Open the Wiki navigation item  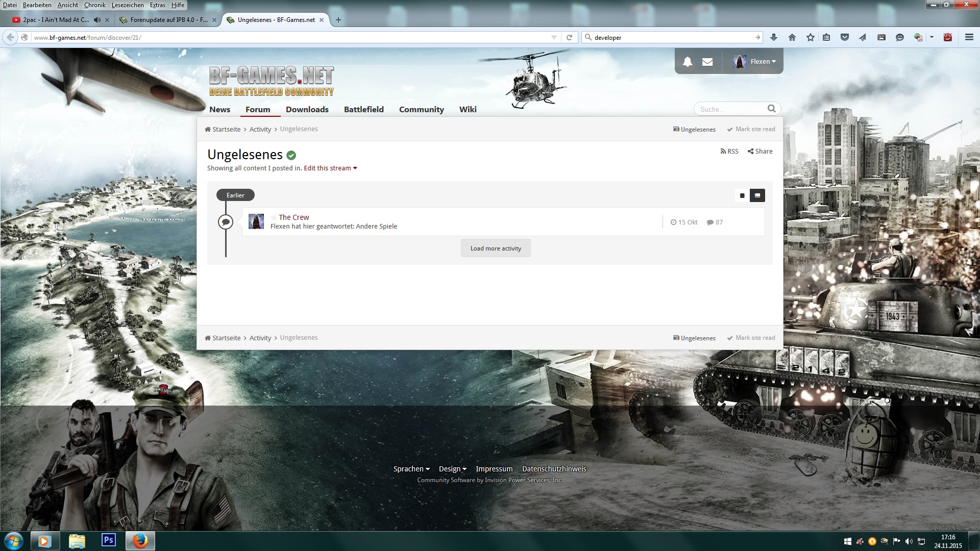468,109
